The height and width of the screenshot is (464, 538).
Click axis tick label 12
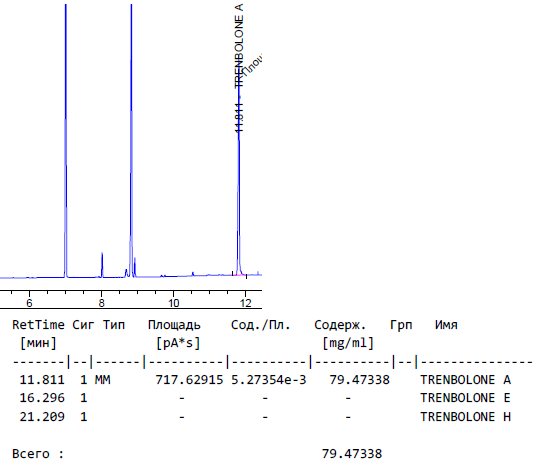(246, 303)
